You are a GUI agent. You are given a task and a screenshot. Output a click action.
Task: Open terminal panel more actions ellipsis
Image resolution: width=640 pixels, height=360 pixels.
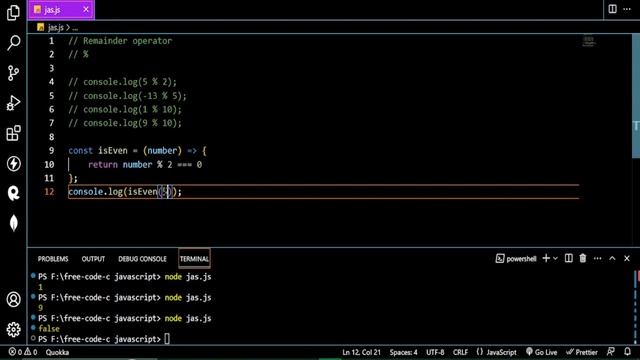pos(598,258)
